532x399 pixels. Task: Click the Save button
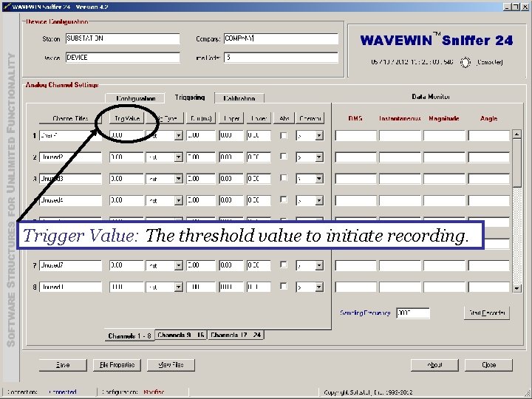coord(63,365)
